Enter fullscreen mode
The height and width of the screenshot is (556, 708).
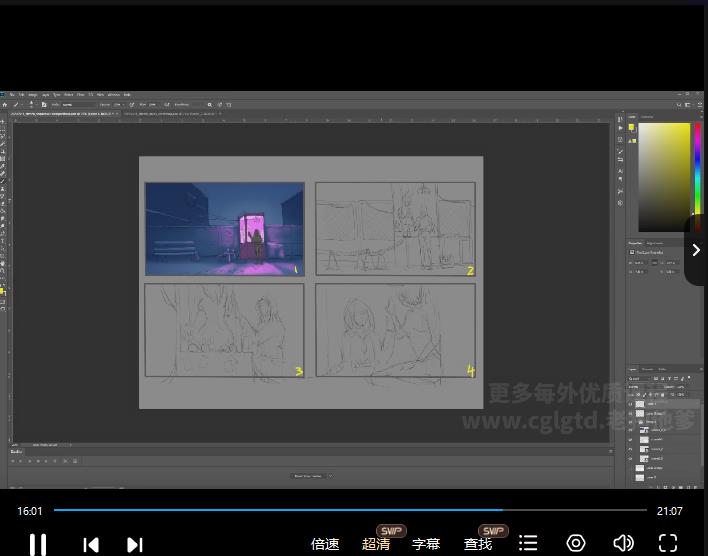click(x=668, y=543)
